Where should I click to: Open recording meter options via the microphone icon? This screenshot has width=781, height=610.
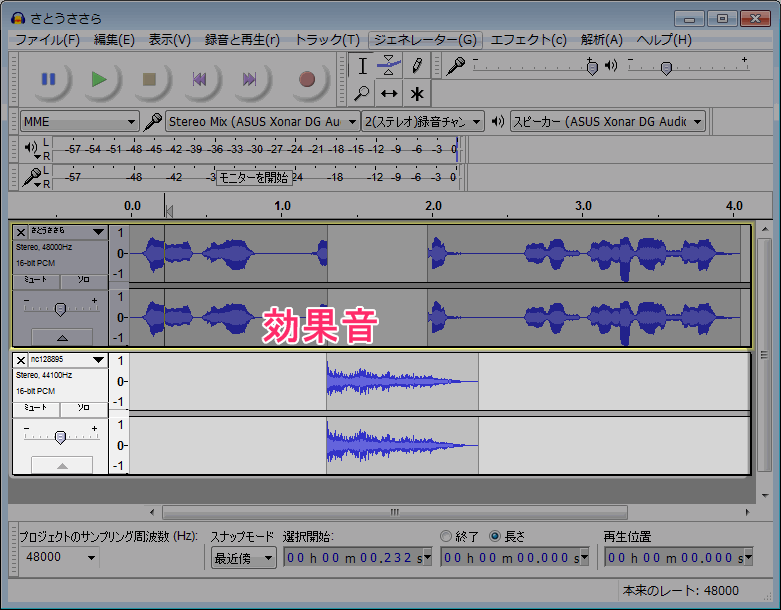coord(32,178)
